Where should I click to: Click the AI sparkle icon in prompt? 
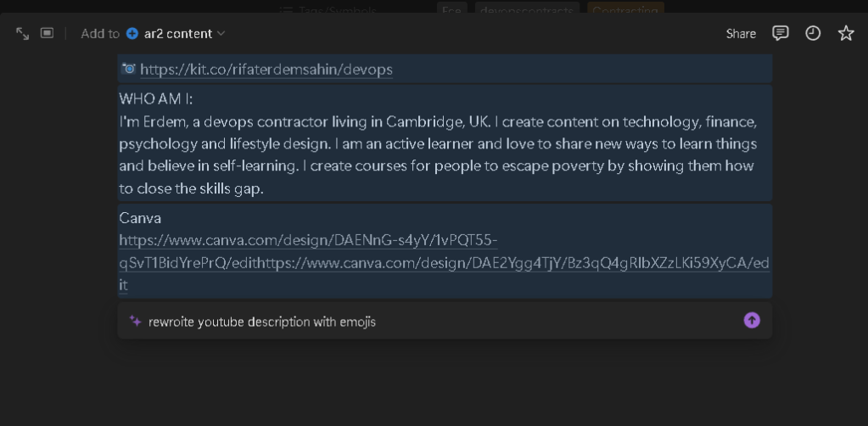pyautogui.click(x=135, y=321)
